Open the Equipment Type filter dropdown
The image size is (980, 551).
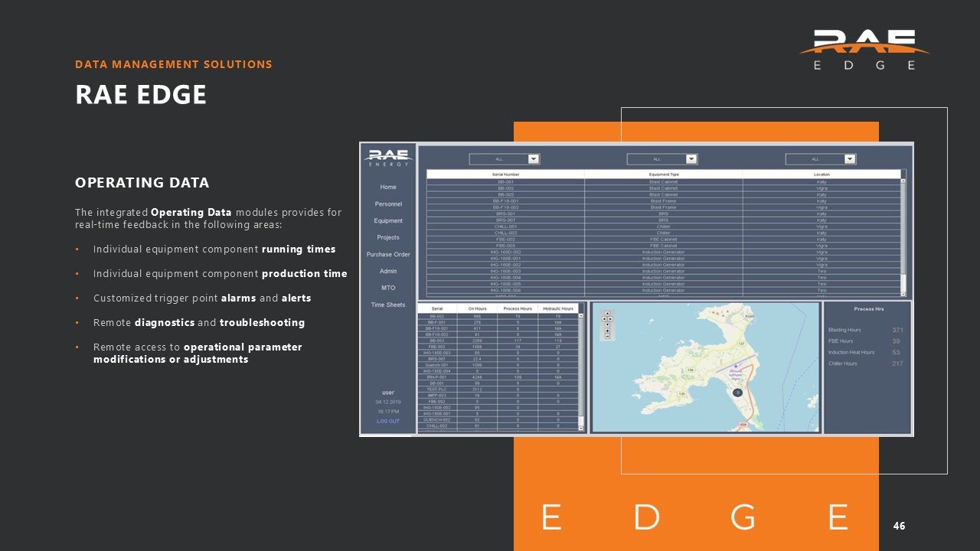point(662,159)
